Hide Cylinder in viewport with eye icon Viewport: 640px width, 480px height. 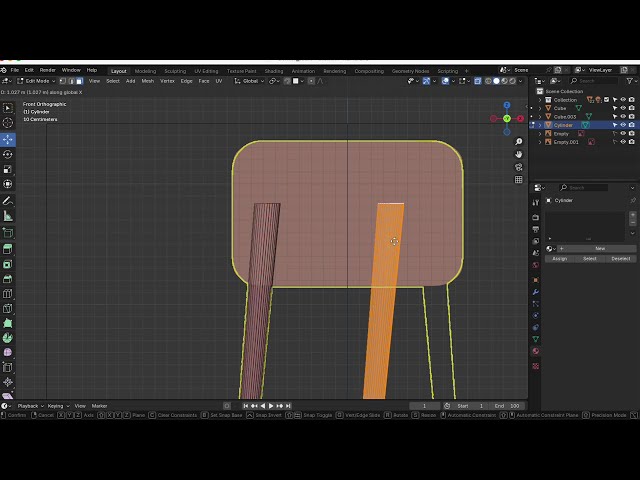tap(623, 125)
